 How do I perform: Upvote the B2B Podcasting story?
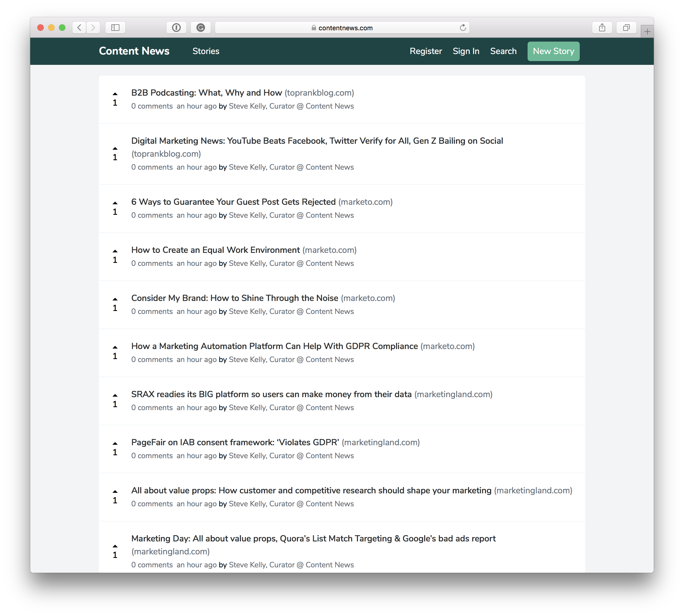point(115,93)
